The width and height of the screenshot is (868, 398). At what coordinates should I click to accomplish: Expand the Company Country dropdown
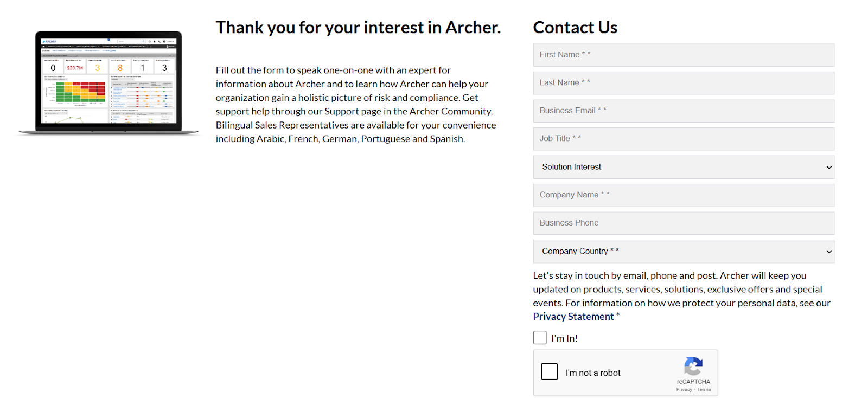click(684, 251)
